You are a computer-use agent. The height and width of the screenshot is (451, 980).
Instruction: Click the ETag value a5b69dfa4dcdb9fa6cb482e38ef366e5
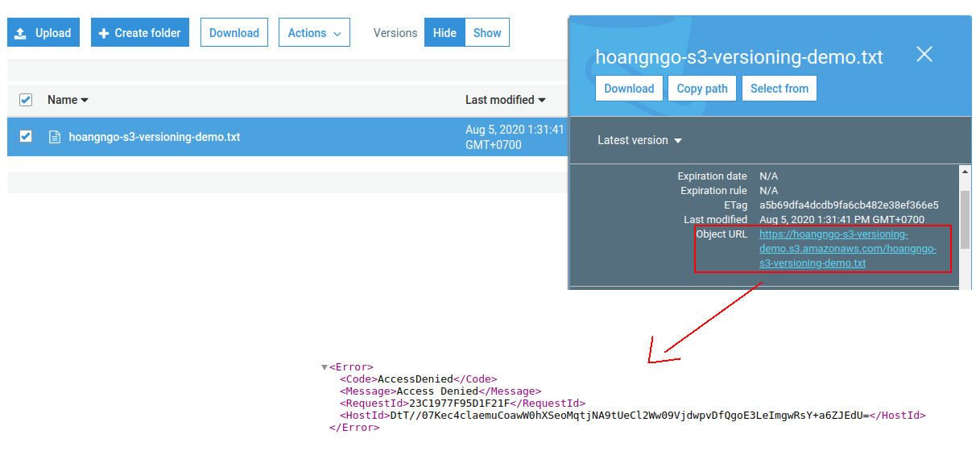pos(849,205)
